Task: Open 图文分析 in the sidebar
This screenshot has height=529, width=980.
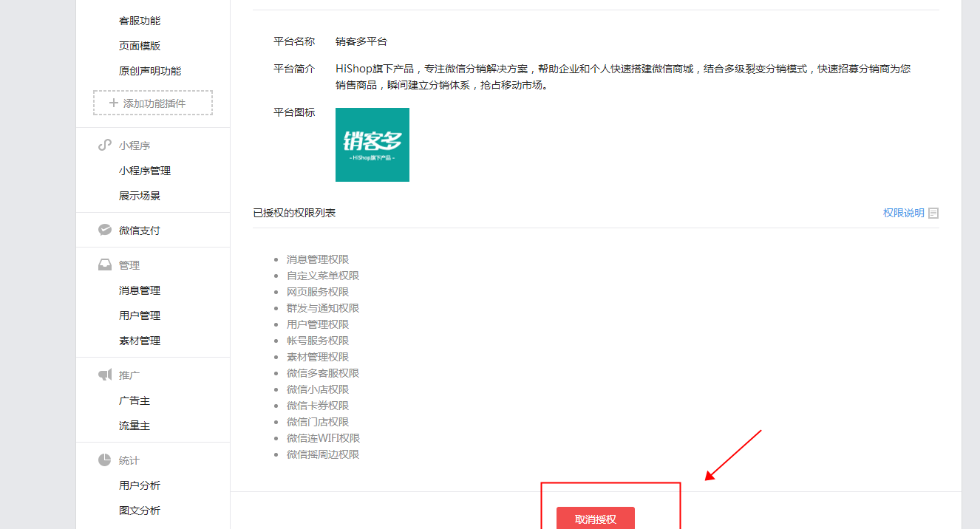Action: coord(140,511)
